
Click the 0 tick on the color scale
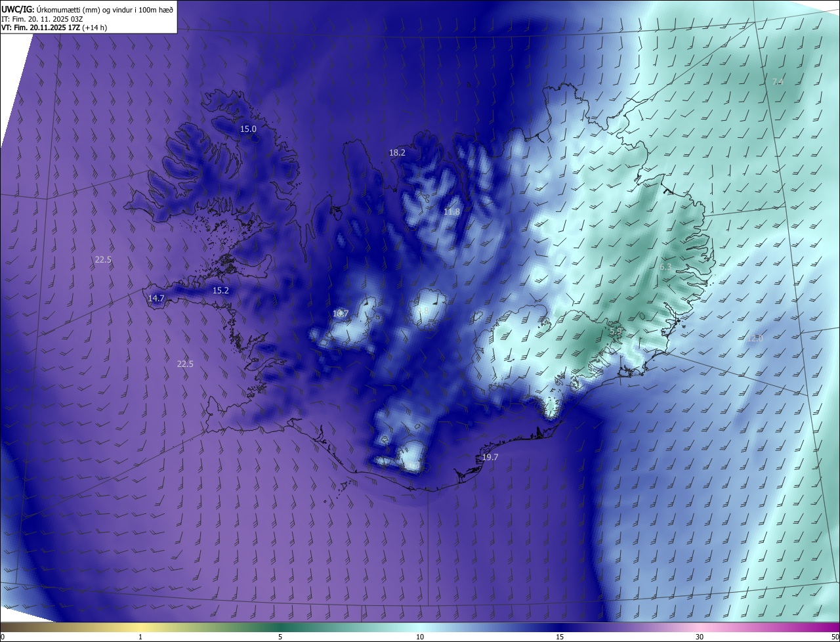point(3,637)
